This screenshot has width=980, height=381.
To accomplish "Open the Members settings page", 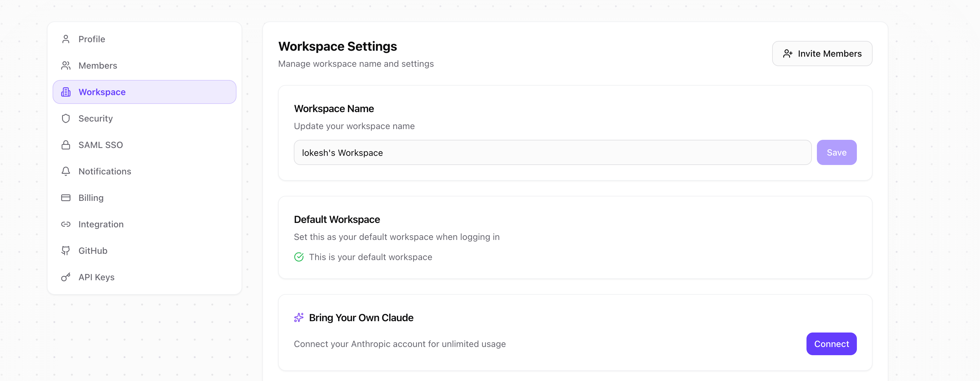I will tap(98, 65).
